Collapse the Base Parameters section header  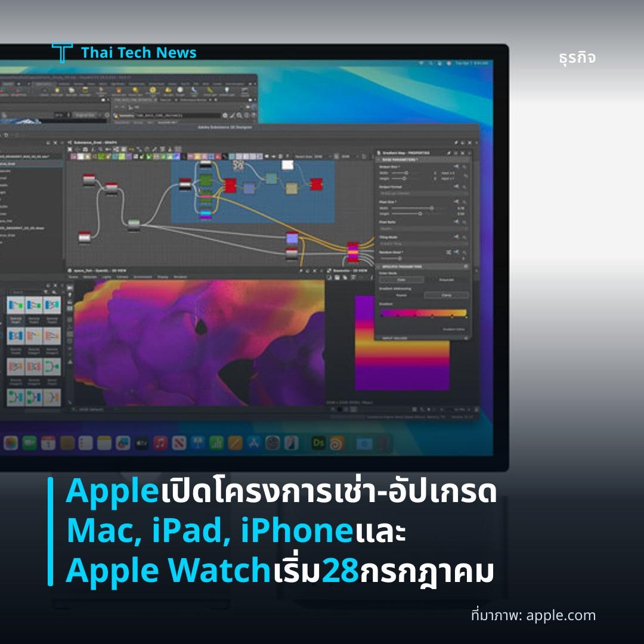(x=423, y=159)
